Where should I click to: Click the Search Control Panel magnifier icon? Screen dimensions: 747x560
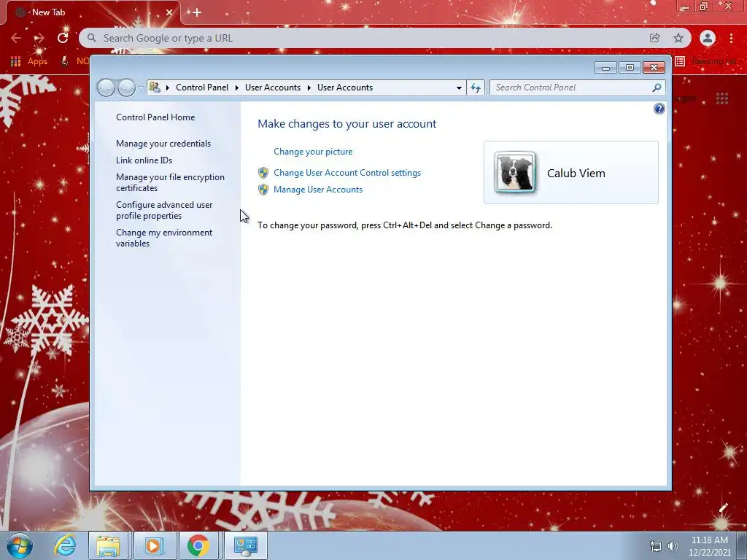657,87
